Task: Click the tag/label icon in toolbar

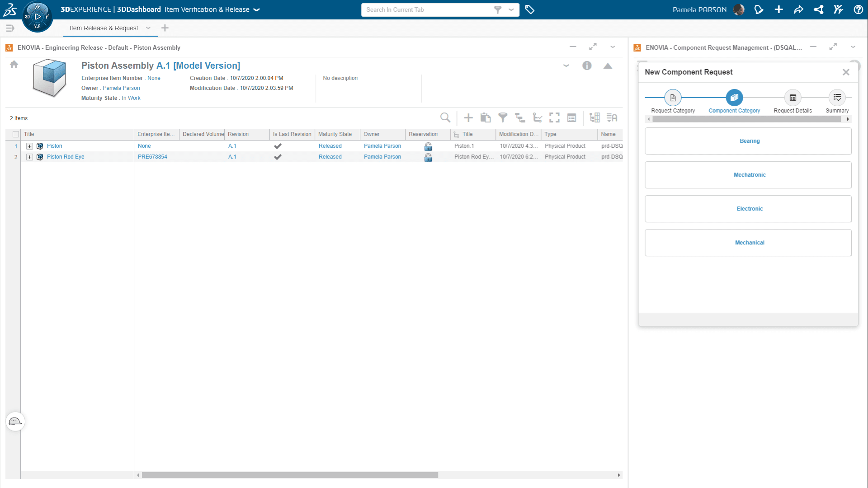Action: (x=529, y=9)
